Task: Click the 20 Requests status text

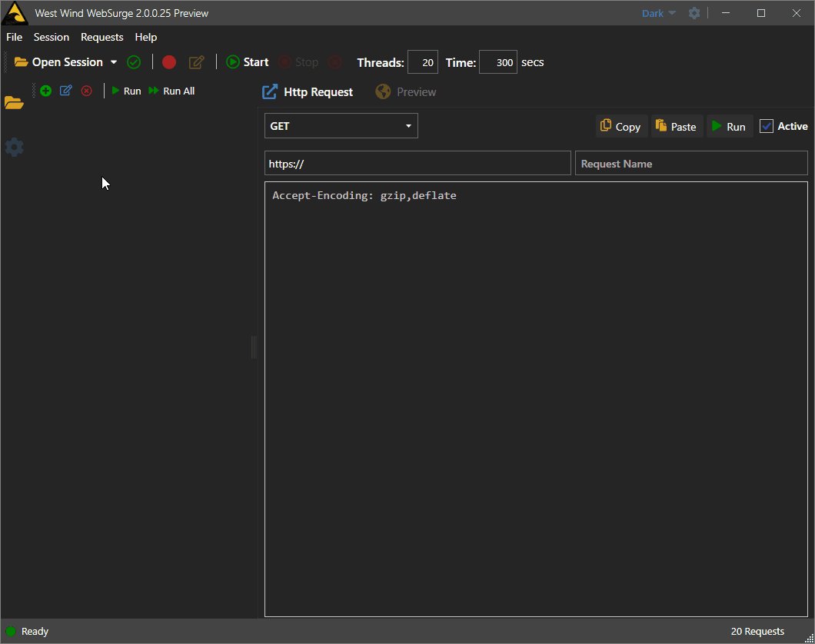Action: point(757,632)
